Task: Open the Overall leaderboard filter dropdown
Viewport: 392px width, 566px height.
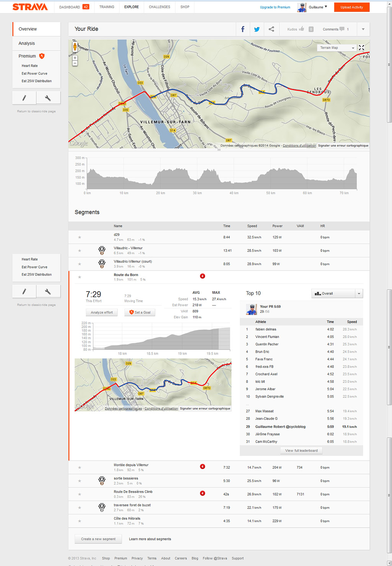Action: pos(337,294)
